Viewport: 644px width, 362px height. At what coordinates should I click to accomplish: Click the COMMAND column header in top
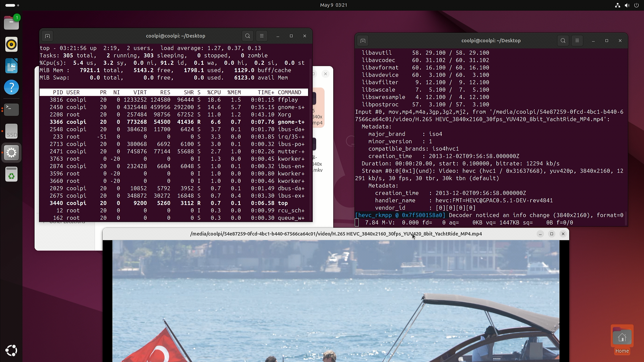[x=289, y=92]
